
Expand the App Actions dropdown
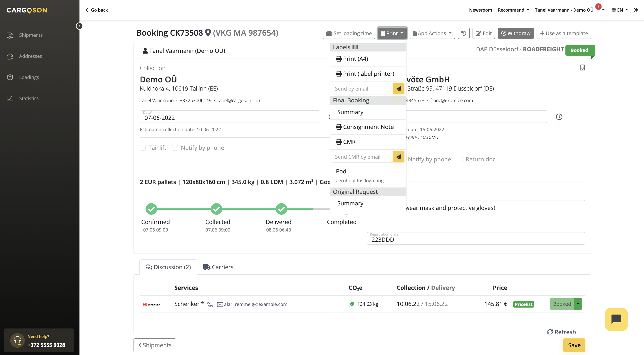432,33
